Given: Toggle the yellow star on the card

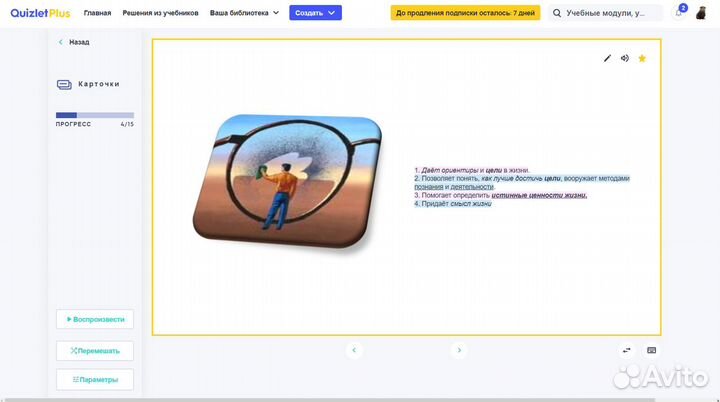Looking at the screenshot, I should (x=642, y=58).
